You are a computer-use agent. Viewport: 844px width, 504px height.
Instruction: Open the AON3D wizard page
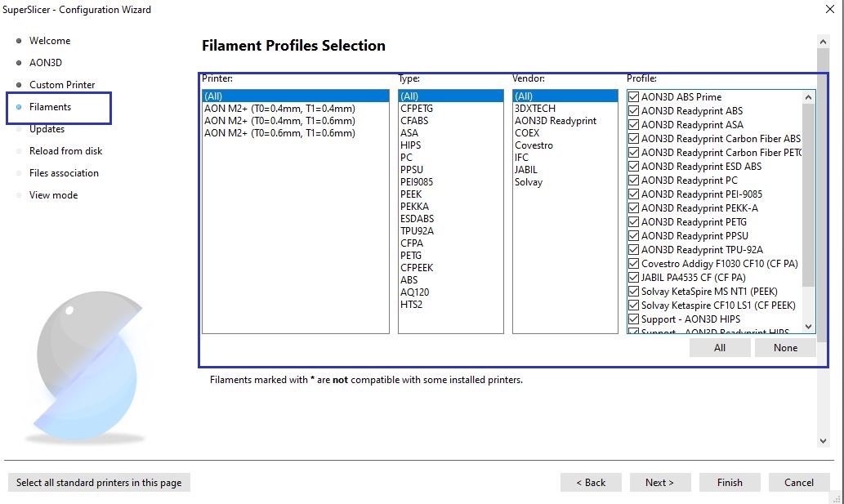pyautogui.click(x=45, y=63)
